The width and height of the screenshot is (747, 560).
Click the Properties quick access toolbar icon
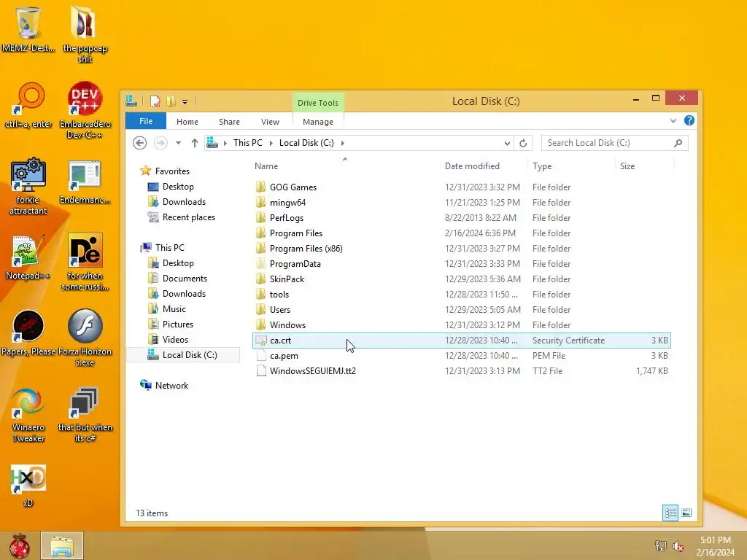pos(155,101)
